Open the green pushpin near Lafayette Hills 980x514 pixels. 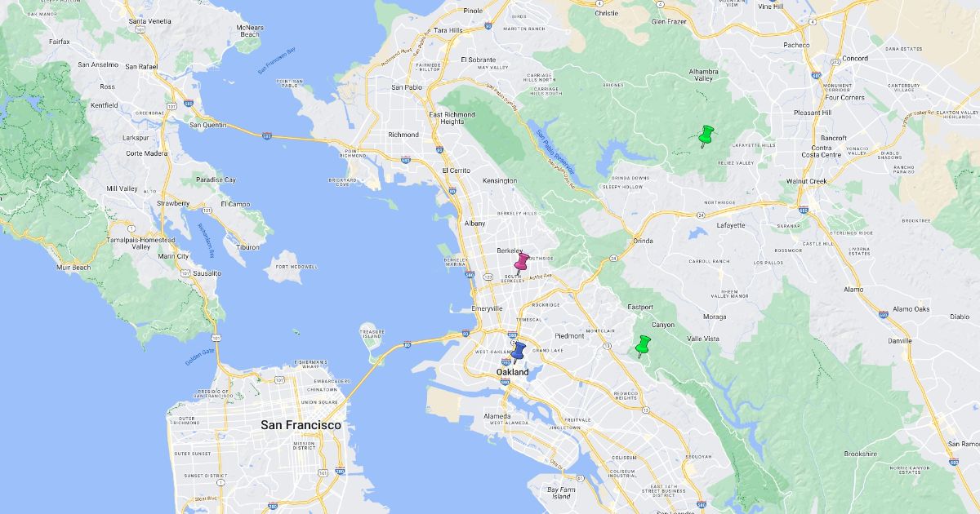(706, 135)
